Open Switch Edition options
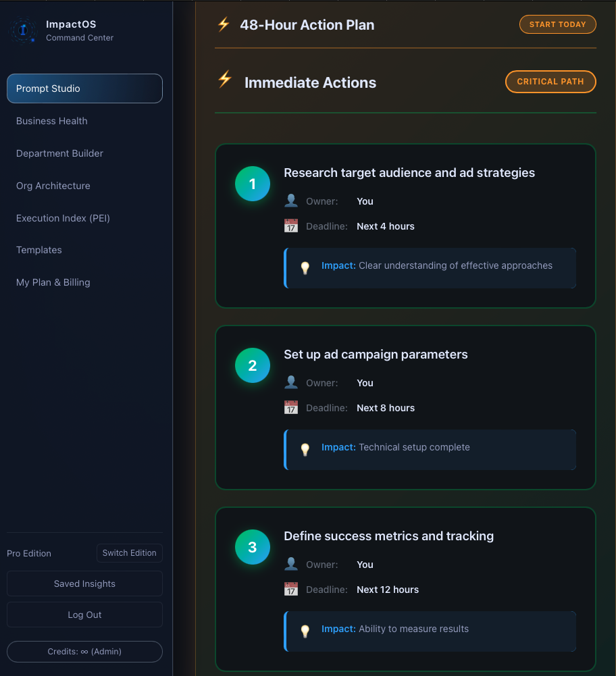This screenshot has height=676, width=616. tap(129, 552)
